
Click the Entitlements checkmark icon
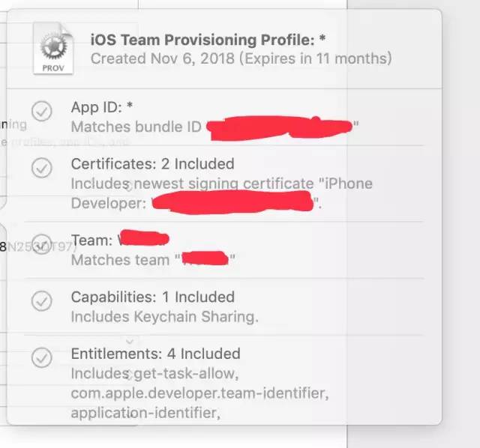coord(42,357)
